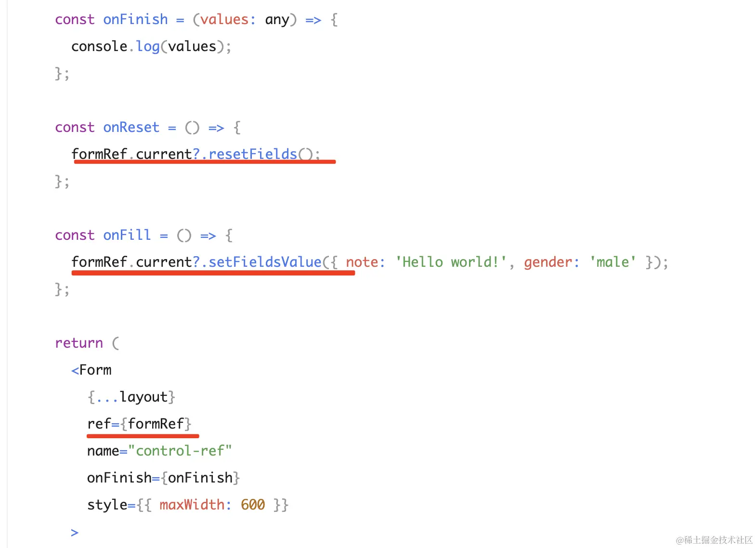Click the underlined ref={formRef} attribute

pos(140,424)
